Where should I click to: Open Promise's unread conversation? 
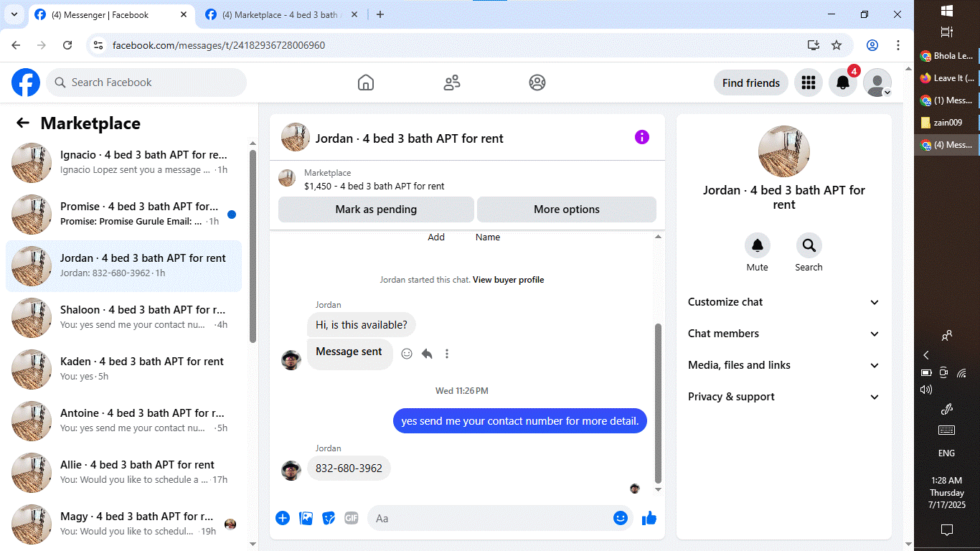coord(123,214)
